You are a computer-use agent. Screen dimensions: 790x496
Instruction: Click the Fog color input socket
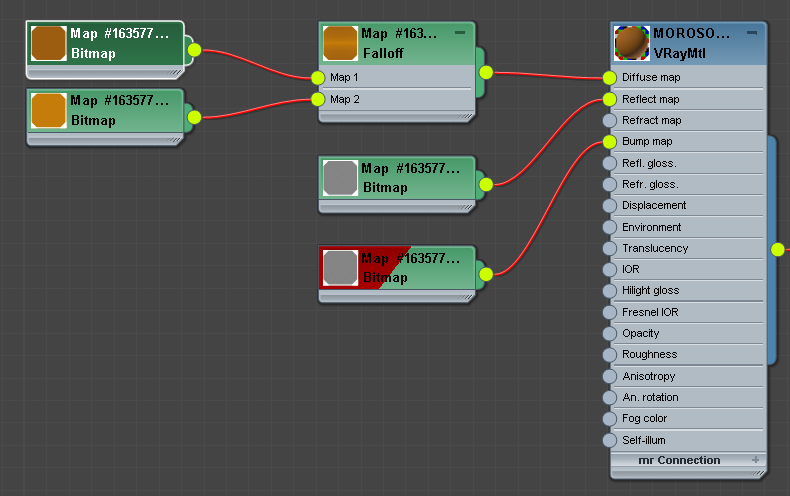[x=610, y=419]
